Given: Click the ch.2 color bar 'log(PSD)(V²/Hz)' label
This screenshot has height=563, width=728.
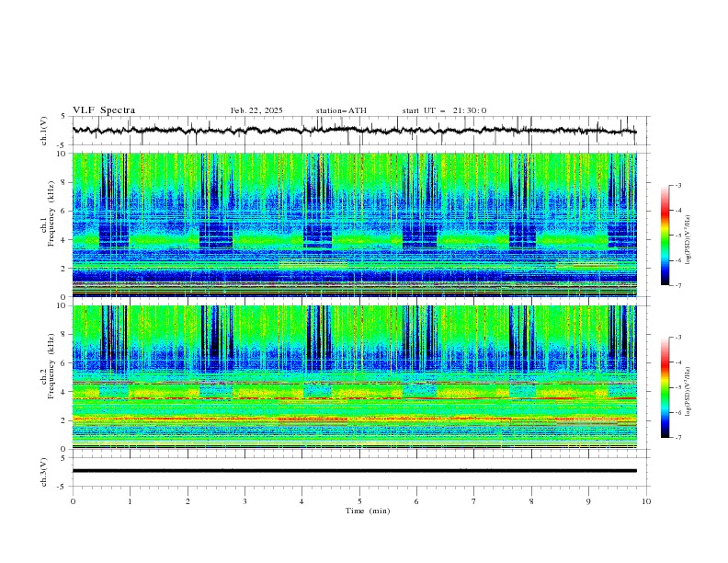Looking at the screenshot, I should (x=688, y=392).
